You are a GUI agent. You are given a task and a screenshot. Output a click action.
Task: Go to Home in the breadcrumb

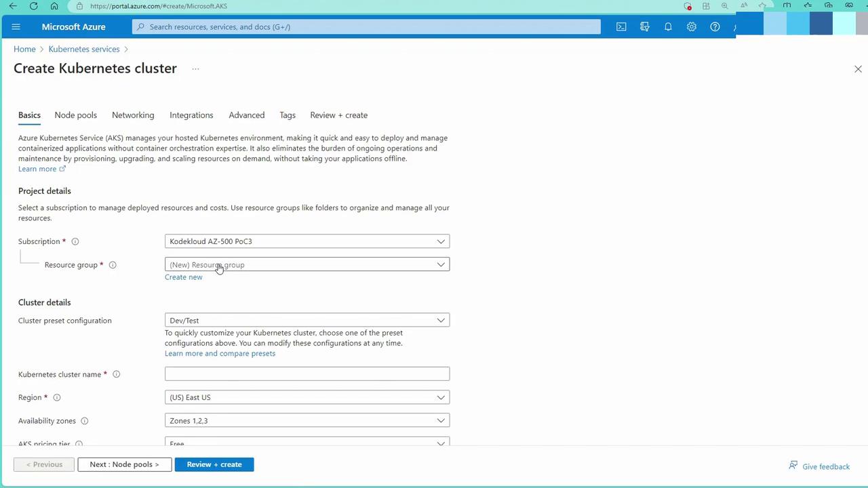coord(24,49)
